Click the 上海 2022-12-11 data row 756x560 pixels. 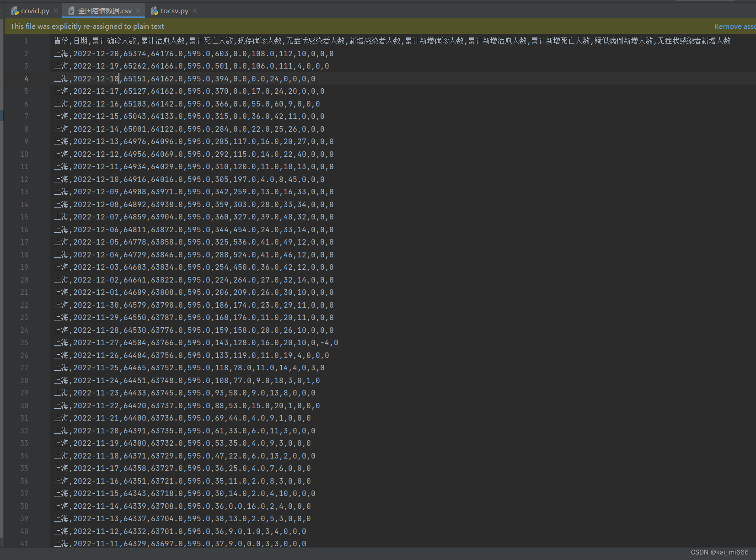click(x=193, y=166)
